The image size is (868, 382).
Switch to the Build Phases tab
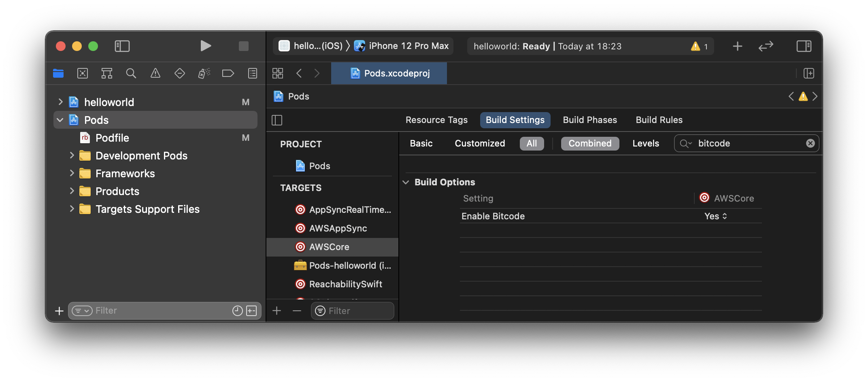590,120
